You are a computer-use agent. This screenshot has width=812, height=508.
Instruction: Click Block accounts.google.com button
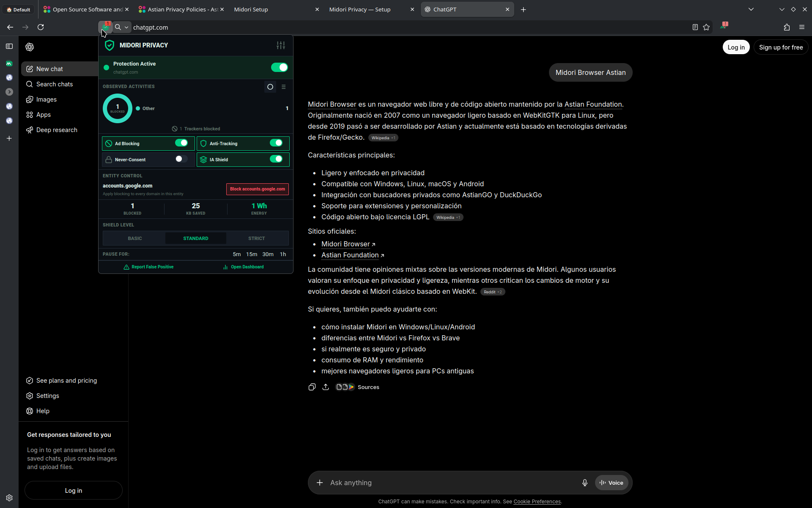(258, 189)
